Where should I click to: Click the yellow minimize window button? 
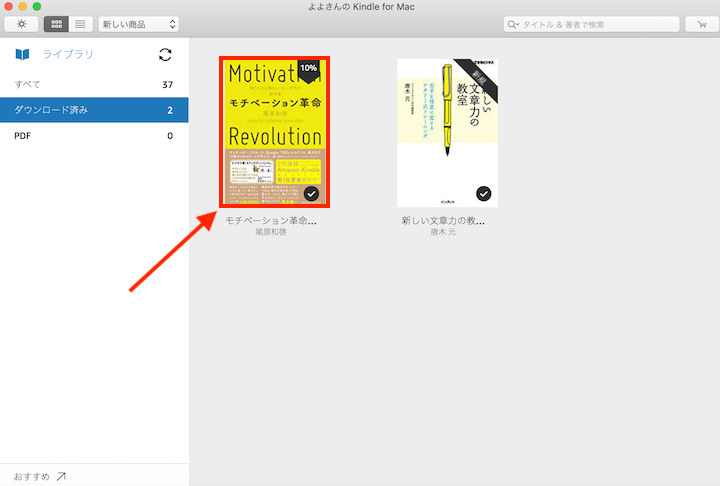pos(22,6)
